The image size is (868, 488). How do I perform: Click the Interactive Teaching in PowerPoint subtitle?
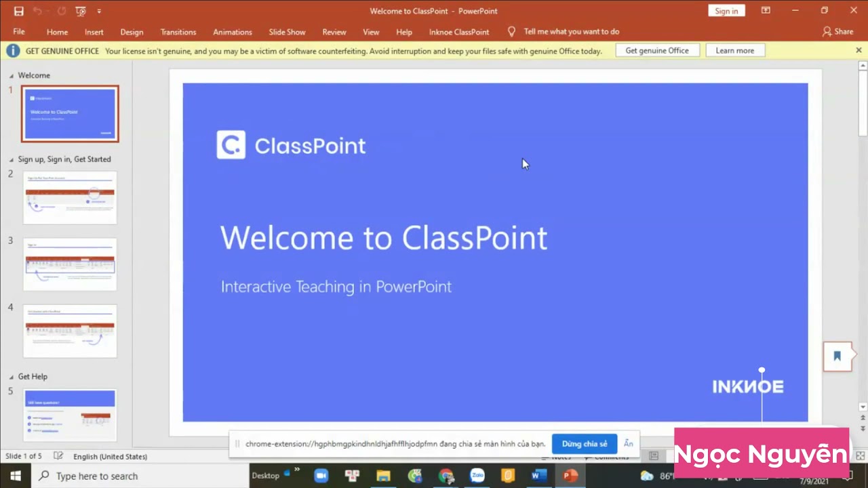336,287
